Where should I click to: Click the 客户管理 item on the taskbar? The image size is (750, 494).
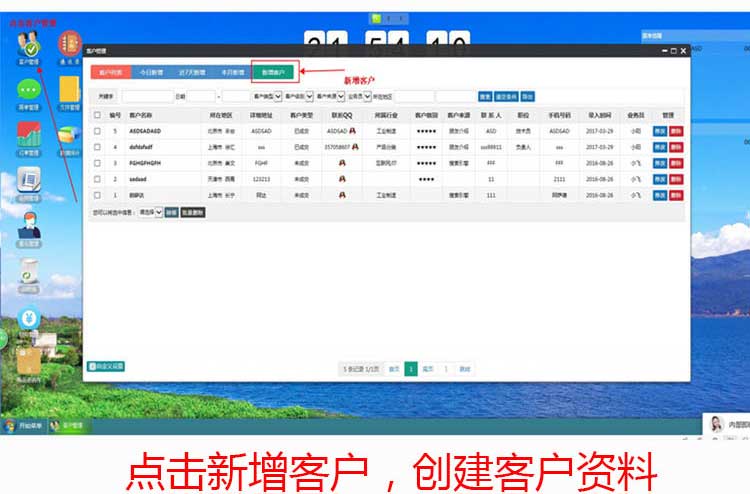[67, 425]
